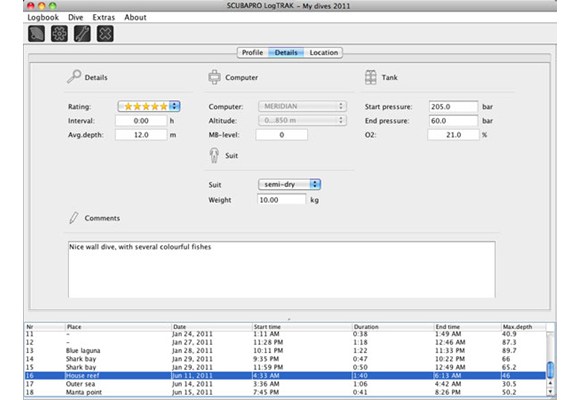Click the Computer section device icon
Screen dimensions: 580x400
pyautogui.click(x=215, y=77)
